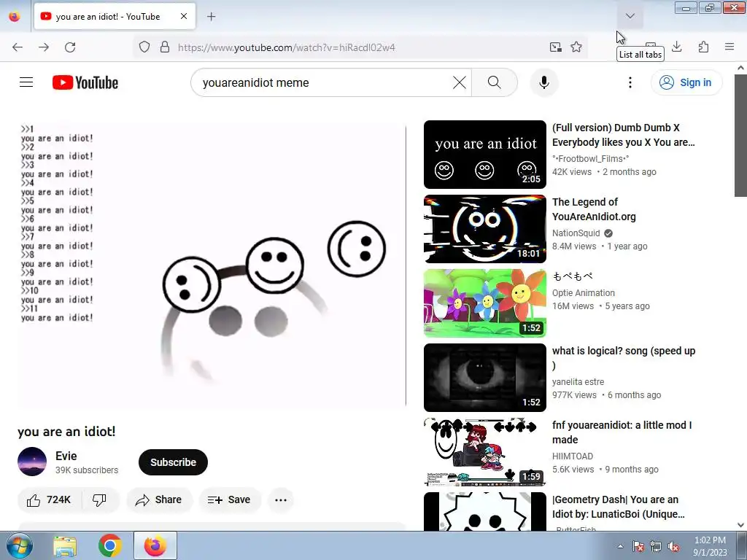Viewport: 747px width, 560px height.
Task: Focus the YouTube search field
Action: 324,82
